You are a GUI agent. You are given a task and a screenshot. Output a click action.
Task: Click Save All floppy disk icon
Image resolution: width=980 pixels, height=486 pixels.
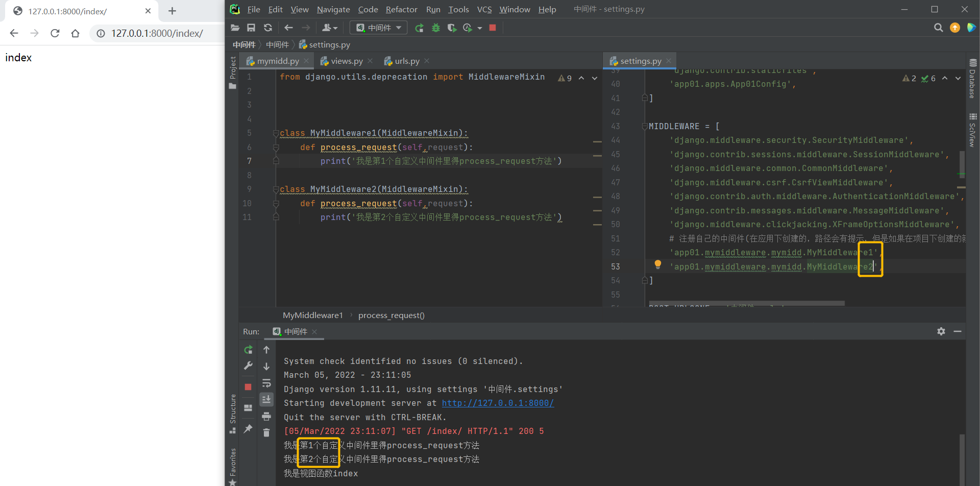(251, 28)
